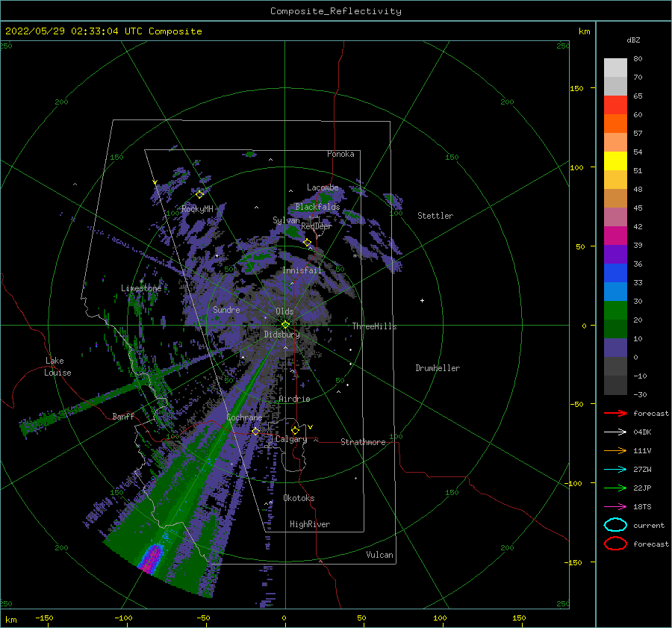Select the Blackfalds label
Screen dimensions: 672x628
pyautogui.click(x=317, y=207)
